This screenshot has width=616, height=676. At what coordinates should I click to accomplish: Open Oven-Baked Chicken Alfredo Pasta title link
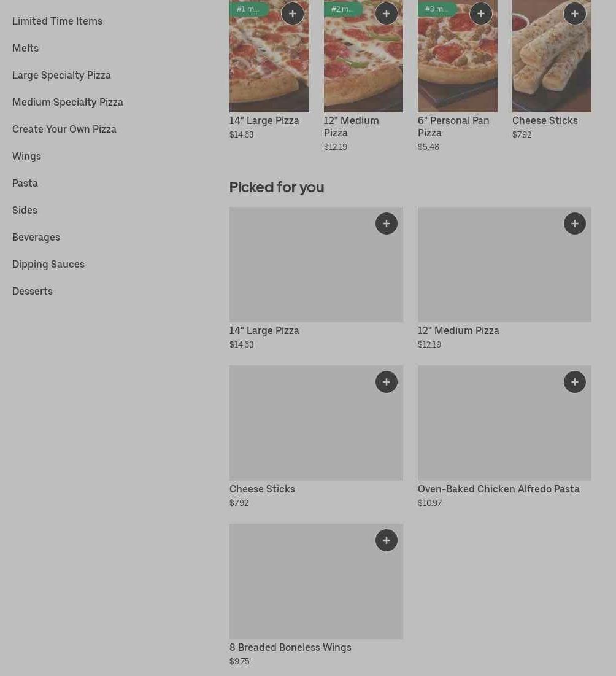498,489
